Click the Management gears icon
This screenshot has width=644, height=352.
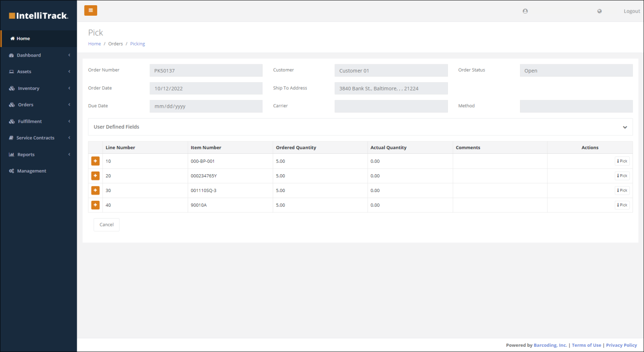click(x=11, y=171)
